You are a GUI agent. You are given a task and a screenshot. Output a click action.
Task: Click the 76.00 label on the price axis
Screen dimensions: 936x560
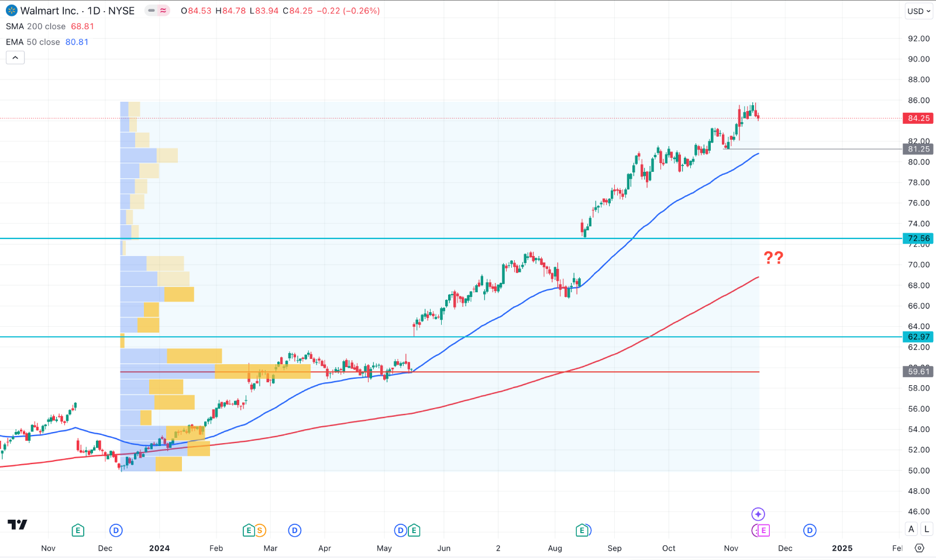tap(918, 203)
